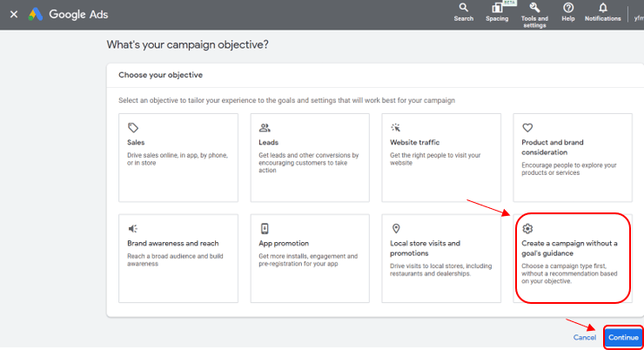Open Tools and settings wrench icon

click(534, 8)
